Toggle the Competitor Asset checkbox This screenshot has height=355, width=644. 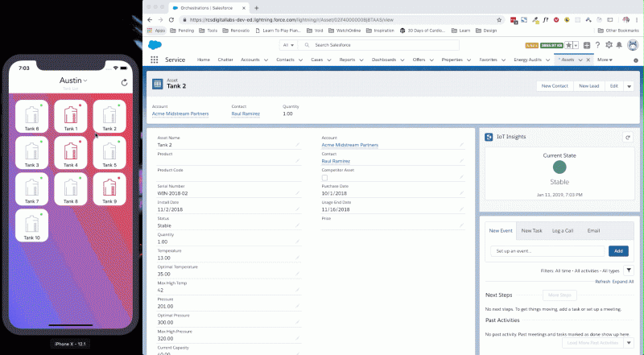324,178
